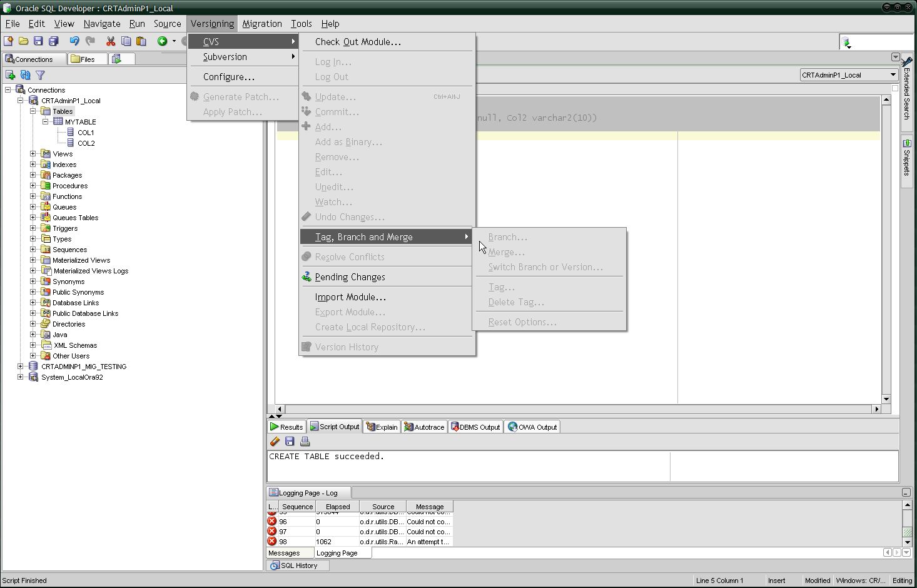Expand the Views tree node
The image size is (917, 588).
click(x=33, y=153)
